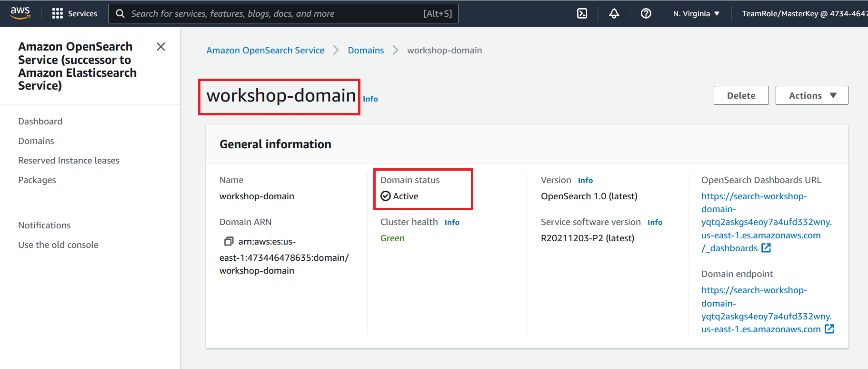Copy the Domain ARN with copy icon

[x=229, y=241]
